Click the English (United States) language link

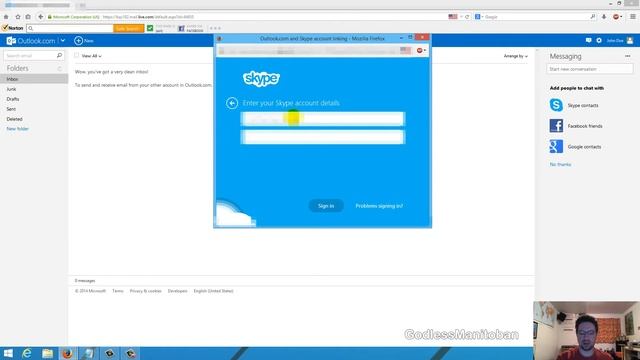(x=213, y=291)
